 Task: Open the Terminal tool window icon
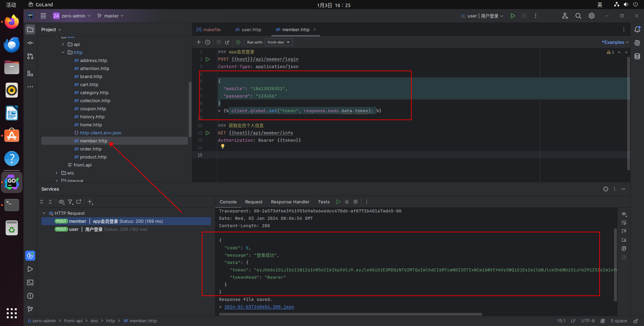point(30,282)
